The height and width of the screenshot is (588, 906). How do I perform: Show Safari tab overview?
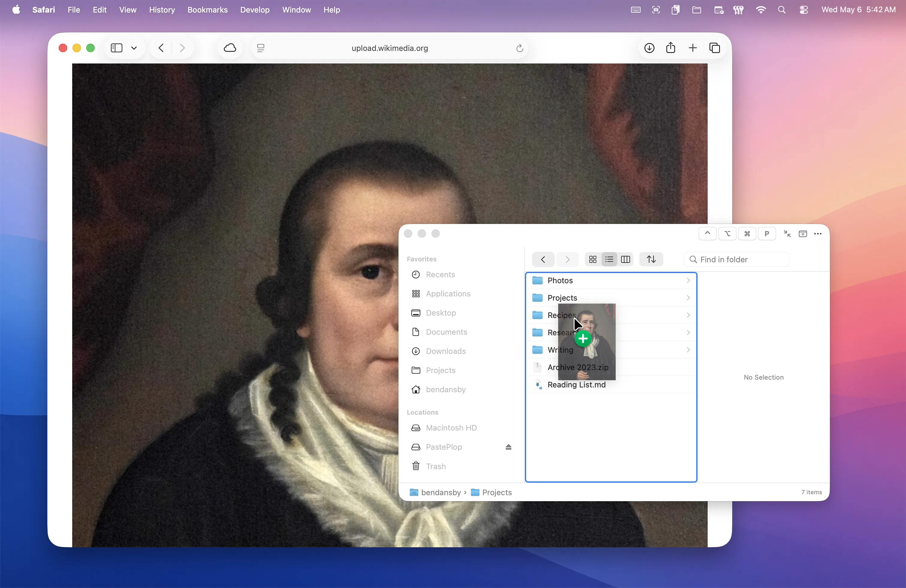coord(715,48)
